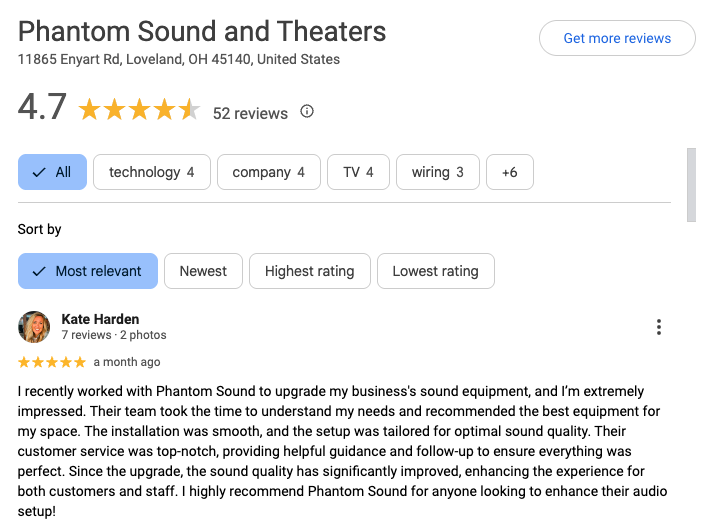This screenshot has height=529, width=705.
Task: Click Kate Harden's profile photo
Action: point(34,327)
